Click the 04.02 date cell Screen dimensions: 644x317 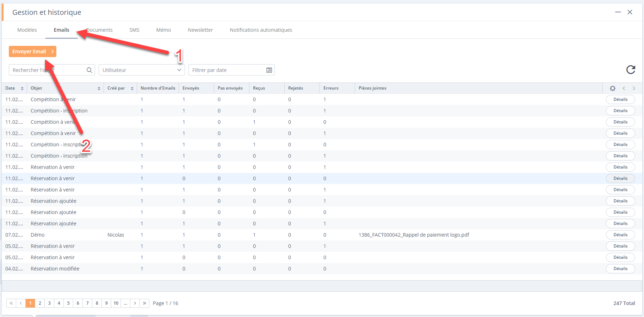pyautogui.click(x=14, y=269)
